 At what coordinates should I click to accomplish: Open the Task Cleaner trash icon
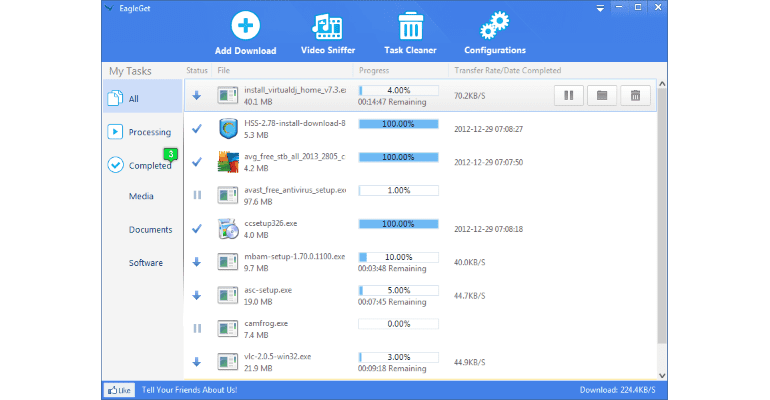pyautogui.click(x=410, y=26)
